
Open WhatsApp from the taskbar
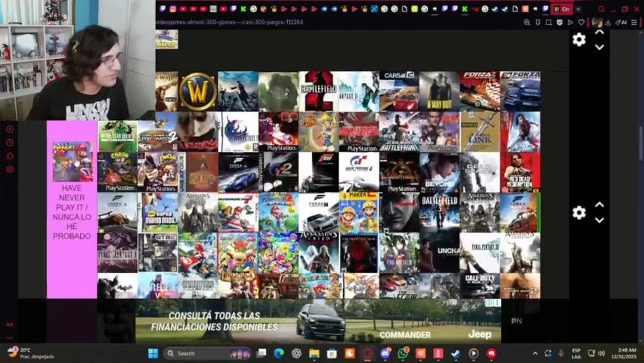point(403,353)
